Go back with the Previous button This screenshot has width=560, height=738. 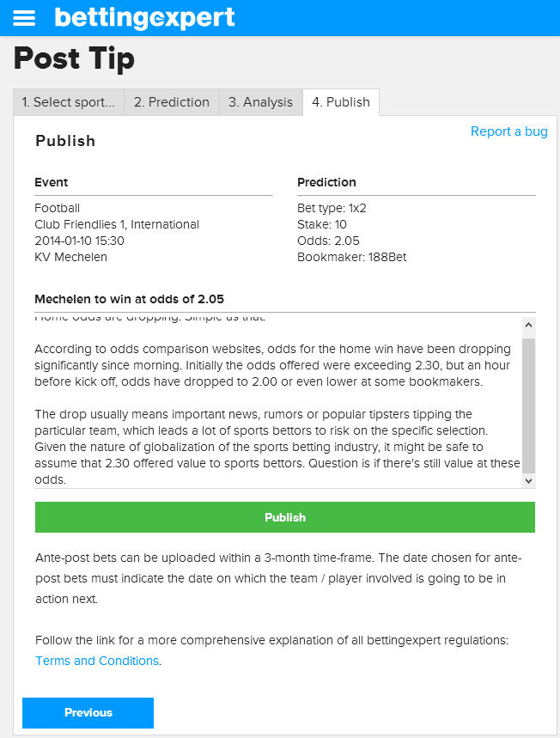pyautogui.click(x=88, y=712)
